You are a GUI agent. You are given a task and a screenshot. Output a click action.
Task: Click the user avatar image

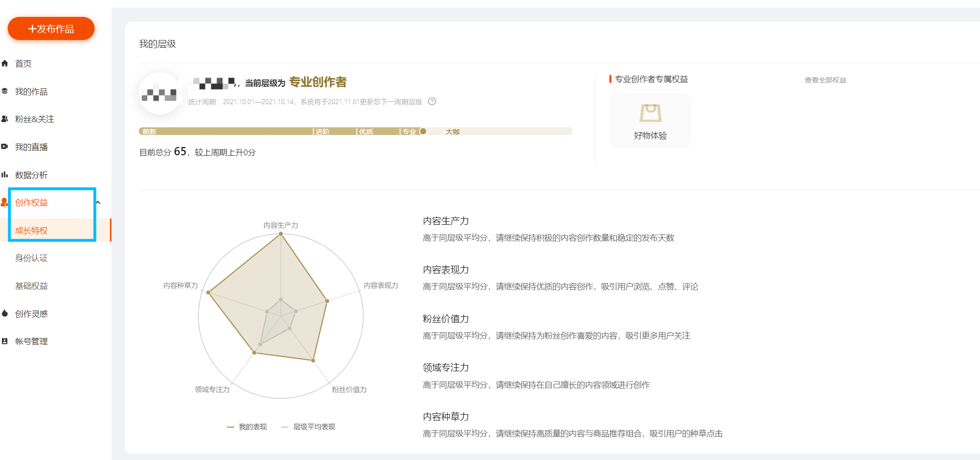tap(160, 94)
